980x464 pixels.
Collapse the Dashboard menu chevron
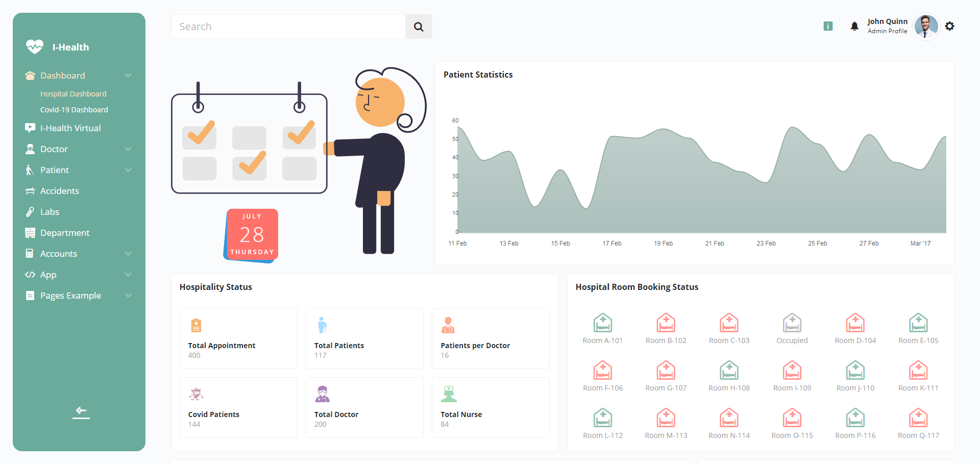[128, 76]
